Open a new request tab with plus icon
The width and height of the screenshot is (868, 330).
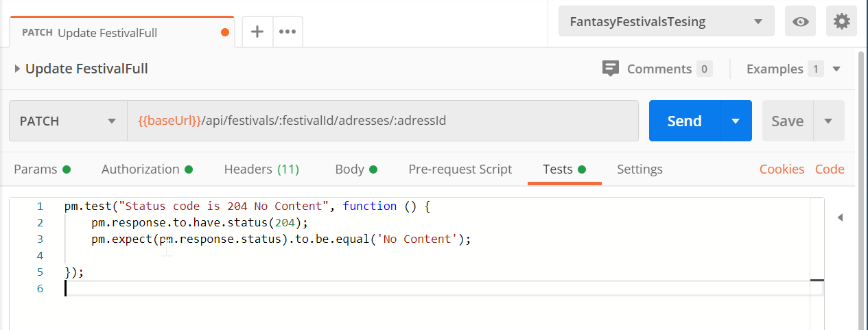(257, 32)
